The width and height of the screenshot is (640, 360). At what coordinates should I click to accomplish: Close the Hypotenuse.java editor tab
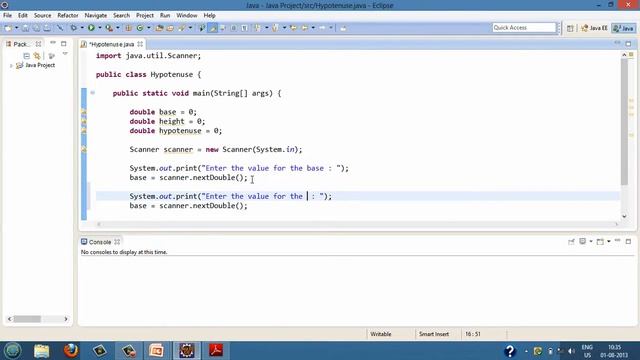pos(140,44)
